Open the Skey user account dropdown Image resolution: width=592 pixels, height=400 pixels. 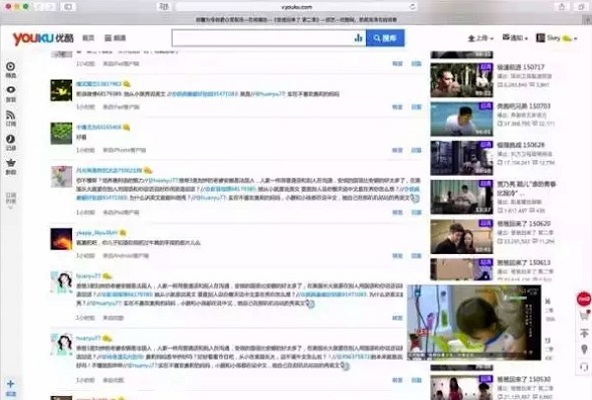coord(557,38)
